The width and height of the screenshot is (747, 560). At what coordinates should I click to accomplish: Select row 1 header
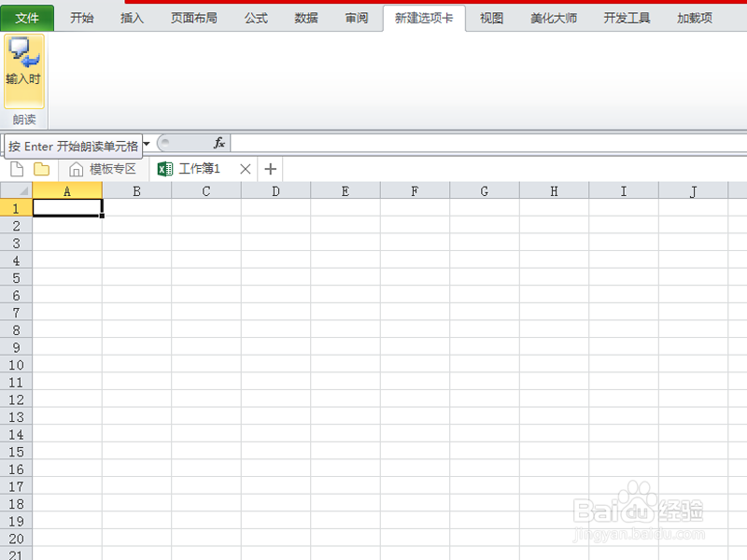pyautogui.click(x=16, y=208)
